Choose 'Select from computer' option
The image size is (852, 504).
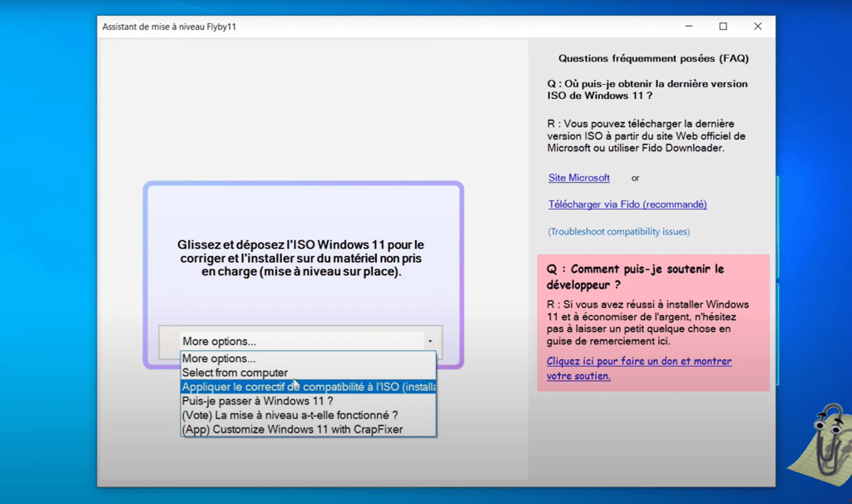308,373
